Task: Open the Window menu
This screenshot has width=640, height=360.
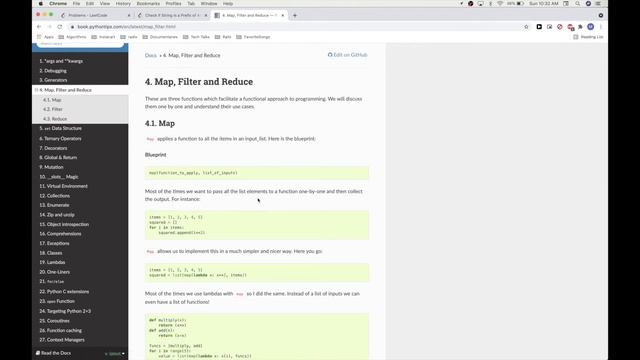Action: (209, 4)
